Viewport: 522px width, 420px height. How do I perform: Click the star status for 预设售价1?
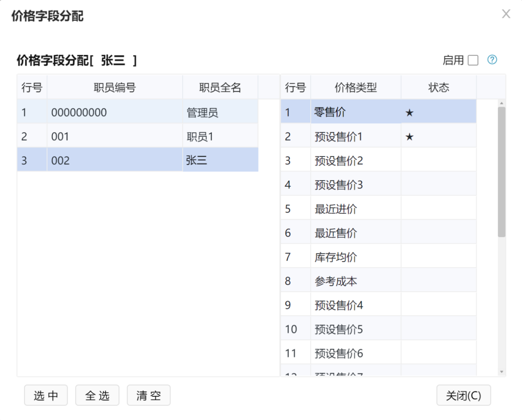tap(409, 137)
